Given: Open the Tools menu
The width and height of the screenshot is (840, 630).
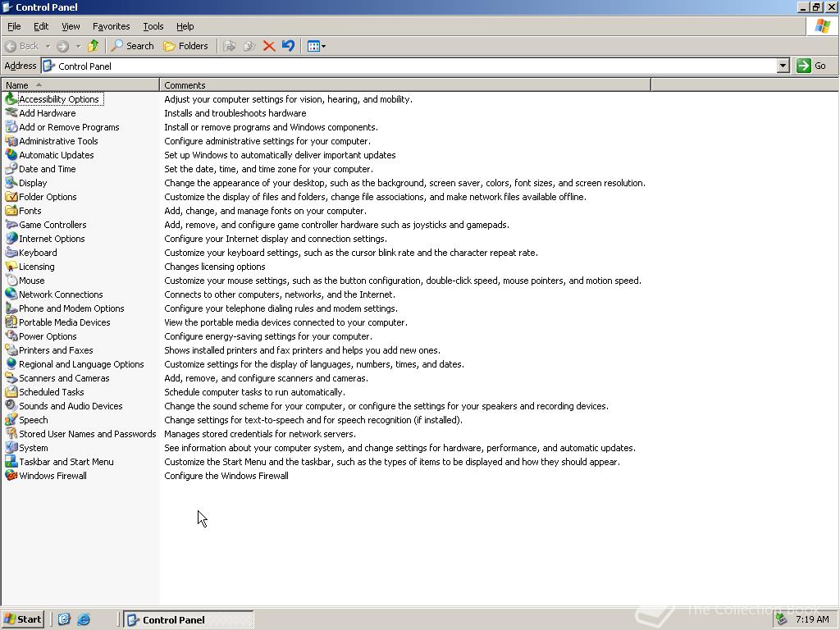Looking at the screenshot, I should pyautogui.click(x=153, y=26).
